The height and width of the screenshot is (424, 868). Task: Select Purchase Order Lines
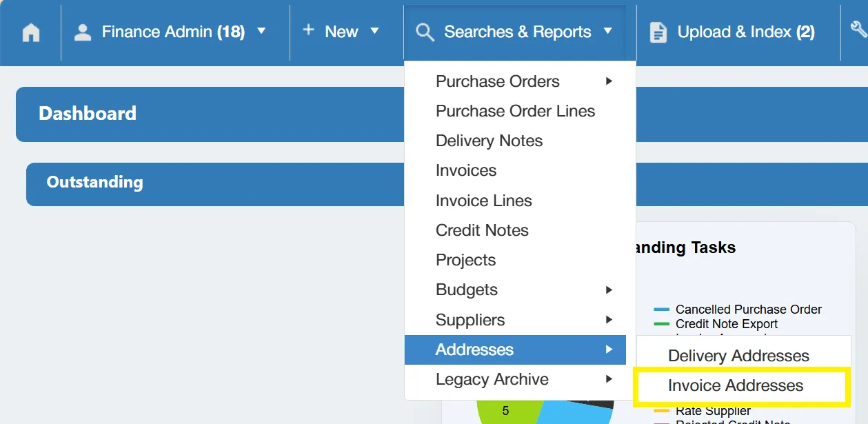(515, 111)
